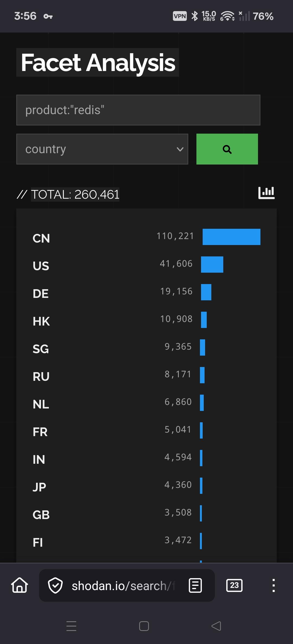This screenshot has height=644, width=293.
Task: Click the DE result count 19,156
Action: [x=176, y=291]
